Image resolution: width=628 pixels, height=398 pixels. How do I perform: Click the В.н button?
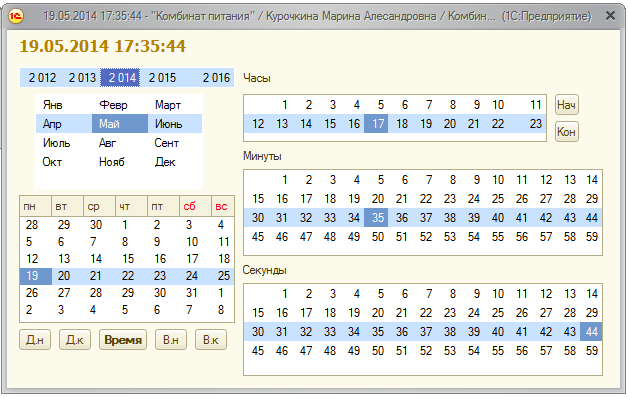171,340
